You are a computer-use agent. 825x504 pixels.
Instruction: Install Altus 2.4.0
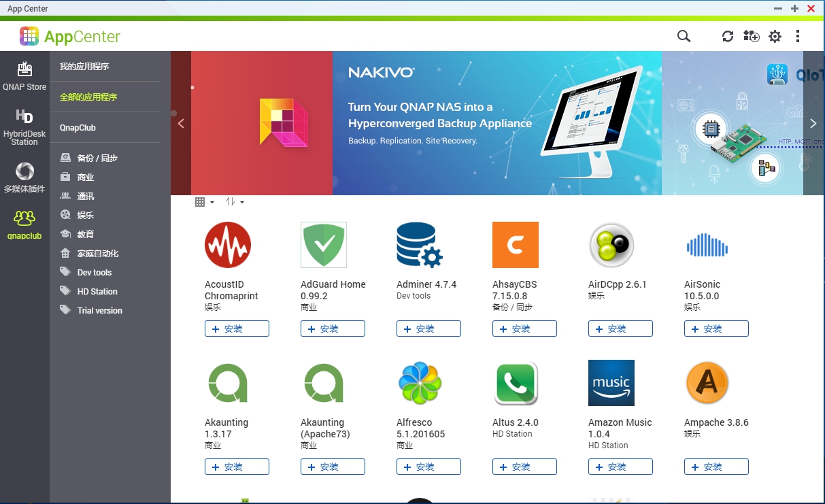[524, 467]
